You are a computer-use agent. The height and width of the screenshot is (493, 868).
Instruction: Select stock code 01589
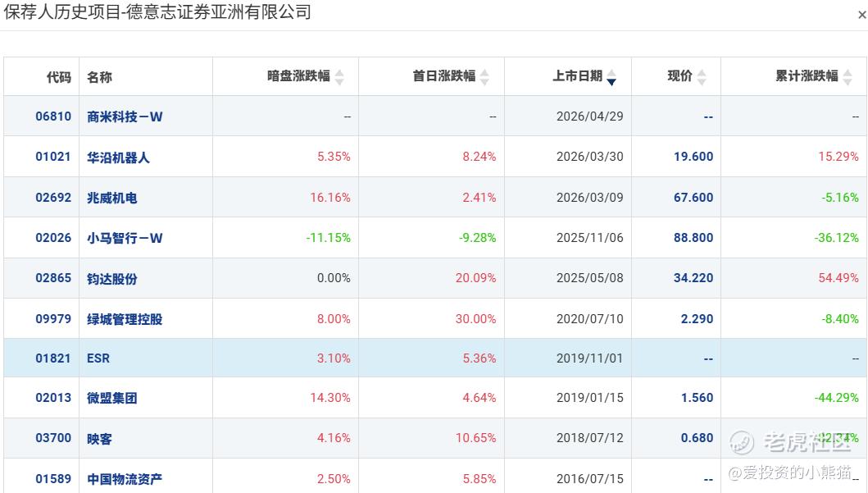click(53, 478)
